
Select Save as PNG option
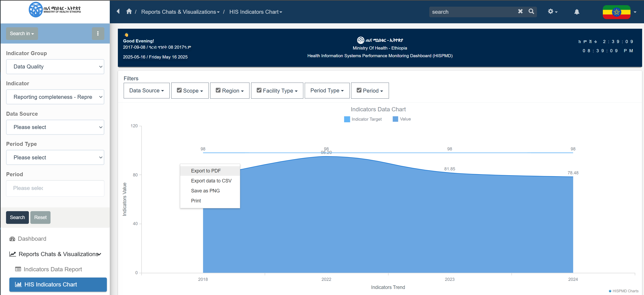point(205,191)
